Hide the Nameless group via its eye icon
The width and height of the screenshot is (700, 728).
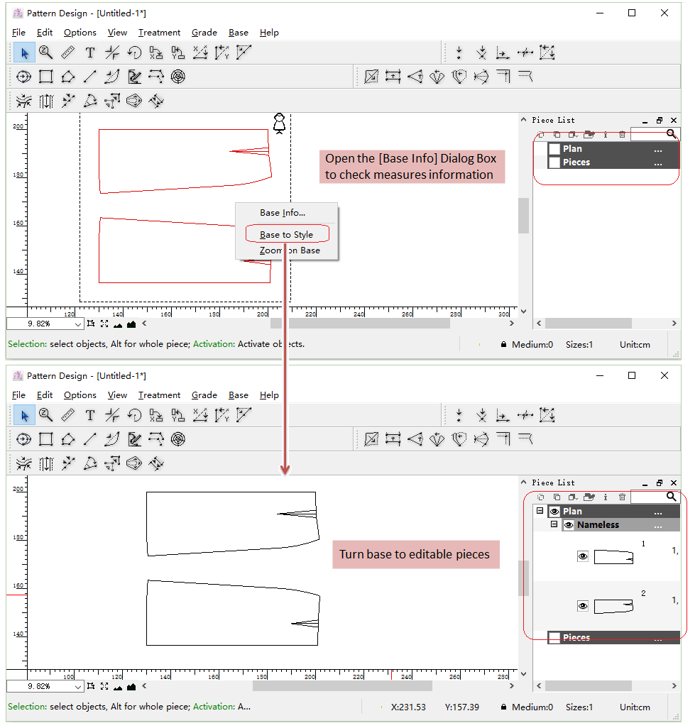569,525
